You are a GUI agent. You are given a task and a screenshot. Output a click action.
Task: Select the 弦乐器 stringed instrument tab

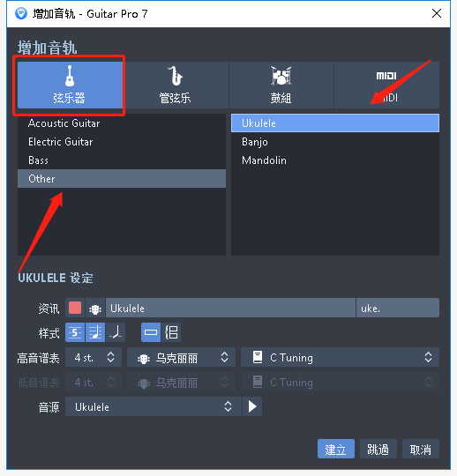click(x=71, y=85)
